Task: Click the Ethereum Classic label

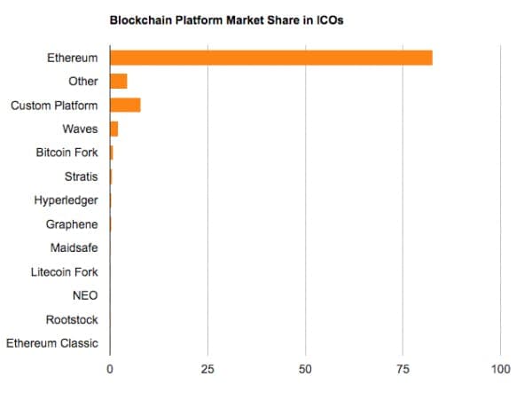Action: [52, 343]
